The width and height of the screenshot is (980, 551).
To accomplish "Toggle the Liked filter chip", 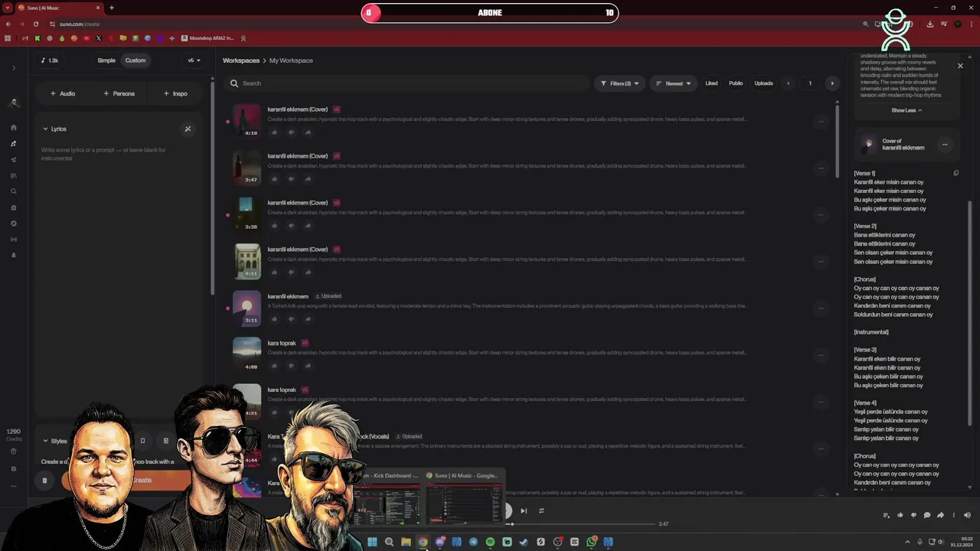I will [711, 83].
